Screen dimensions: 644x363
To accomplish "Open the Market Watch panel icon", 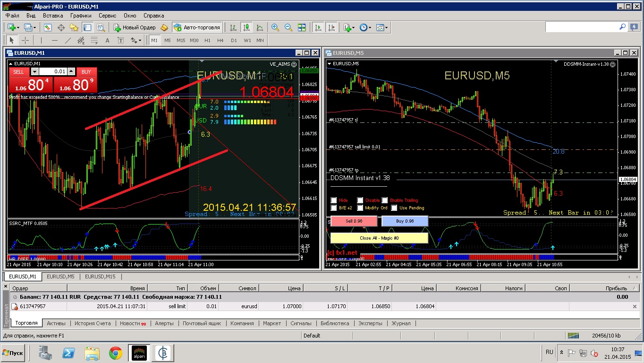I will click(48, 27).
